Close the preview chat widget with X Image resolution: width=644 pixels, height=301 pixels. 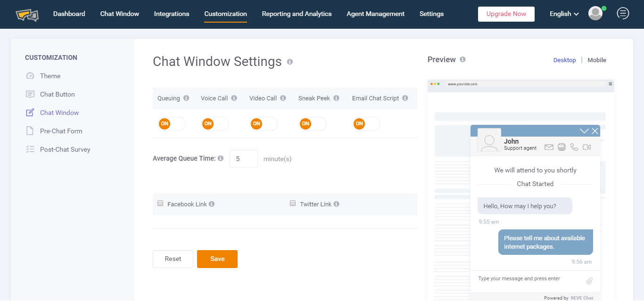tap(595, 131)
